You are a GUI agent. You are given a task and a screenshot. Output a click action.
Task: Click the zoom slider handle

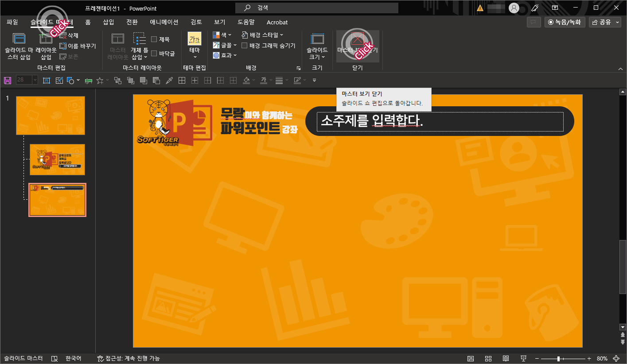[558, 358]
